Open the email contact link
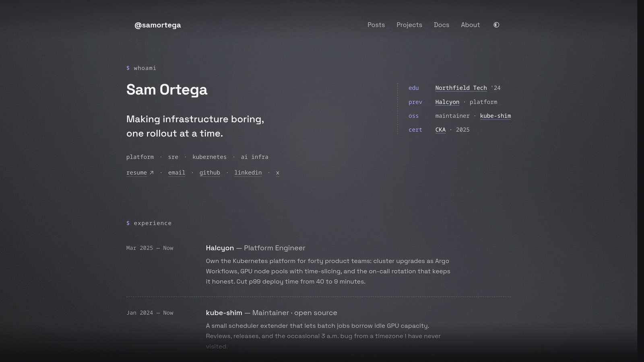Image resolution: width=644 pixels, height=362 pixels. coord(177,173)
